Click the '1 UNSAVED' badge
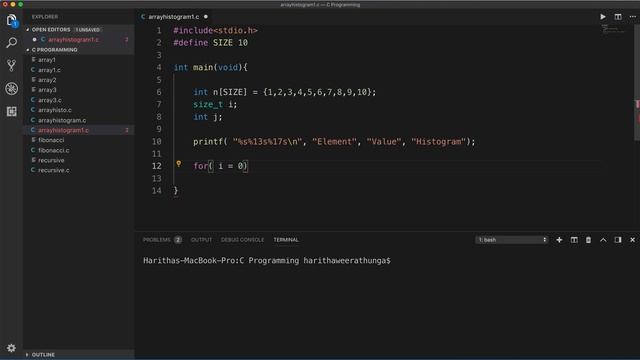The width and height of the screenshot is (640, 360). point(88,30)
